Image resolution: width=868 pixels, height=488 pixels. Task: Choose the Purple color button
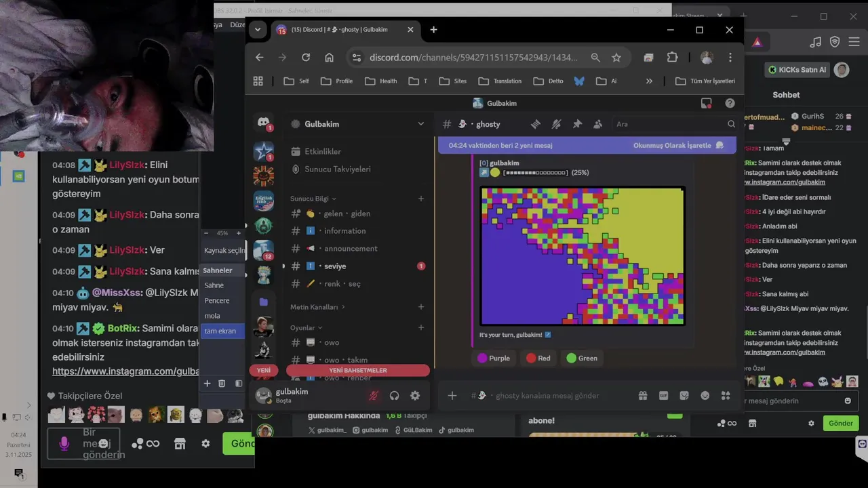pyautogui.click(x=494, y=358)
